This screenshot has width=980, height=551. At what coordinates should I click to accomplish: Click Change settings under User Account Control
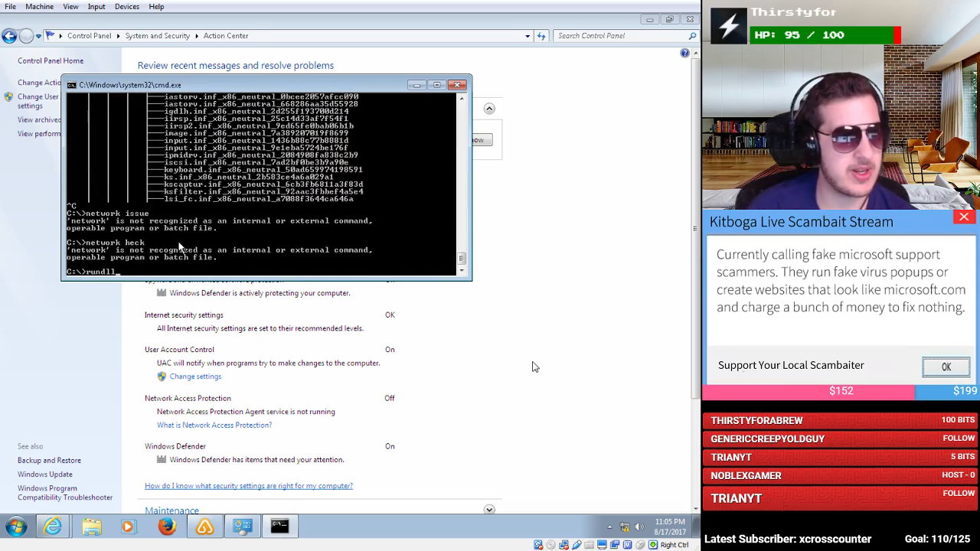195,377
